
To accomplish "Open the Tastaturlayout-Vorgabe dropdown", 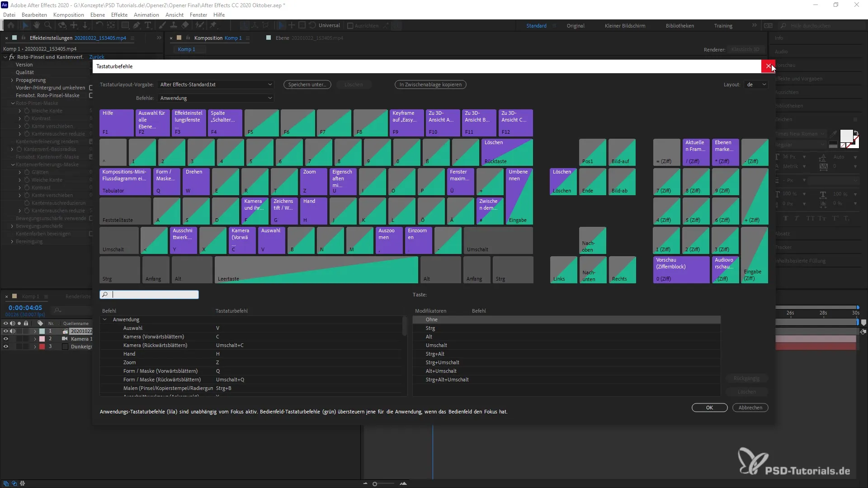I will (216, 84).
